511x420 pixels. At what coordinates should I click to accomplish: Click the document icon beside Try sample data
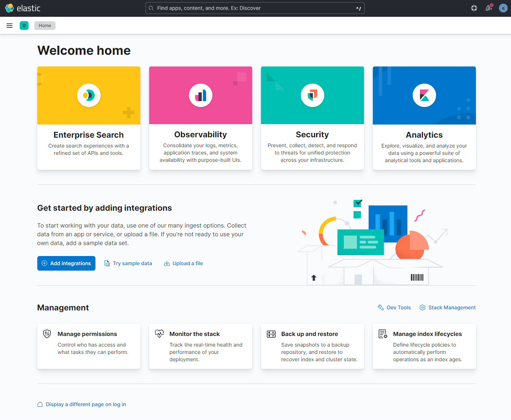pyautogui.click(x=107, y=263)
